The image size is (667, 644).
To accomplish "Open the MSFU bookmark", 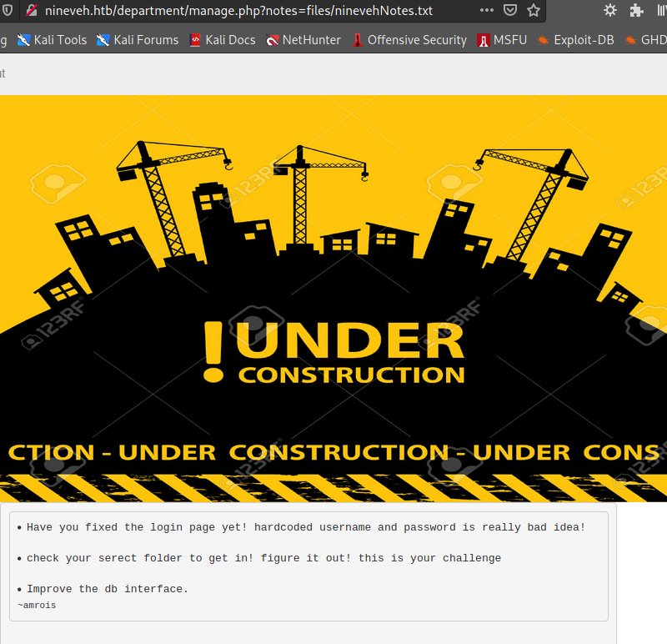I will (x=502, y=40).
